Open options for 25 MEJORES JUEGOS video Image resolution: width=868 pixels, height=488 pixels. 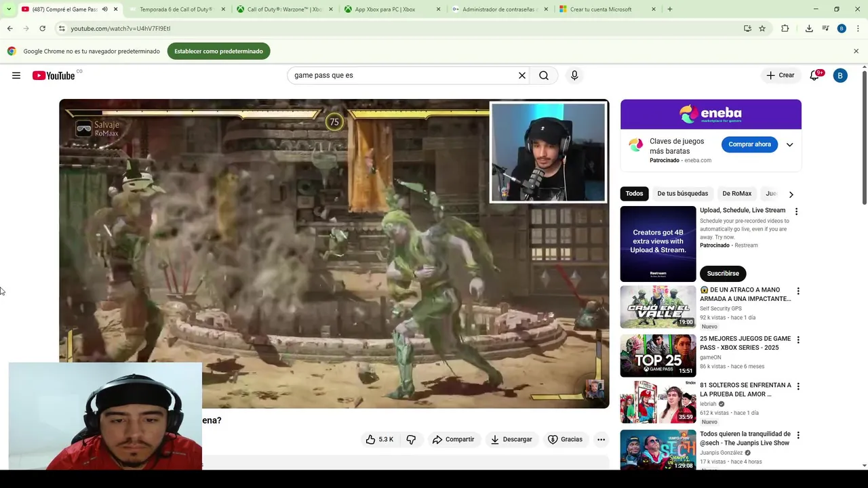click(x=798, y=340)
